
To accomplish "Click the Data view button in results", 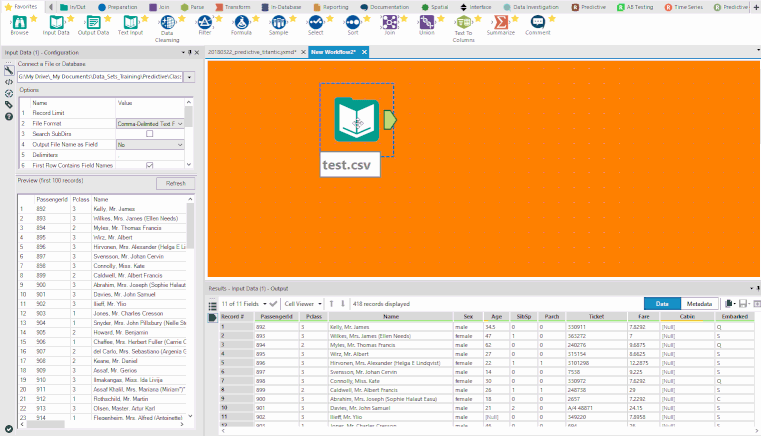I will coord(661,303).
